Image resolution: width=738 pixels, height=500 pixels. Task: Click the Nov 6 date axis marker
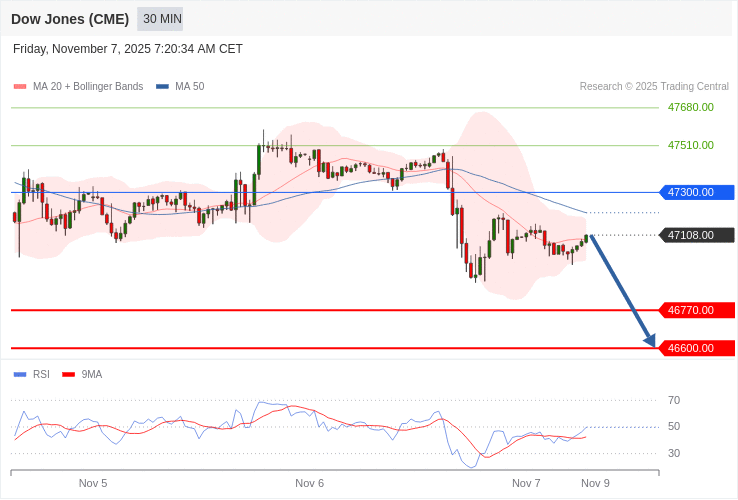(x=309, y=483)
